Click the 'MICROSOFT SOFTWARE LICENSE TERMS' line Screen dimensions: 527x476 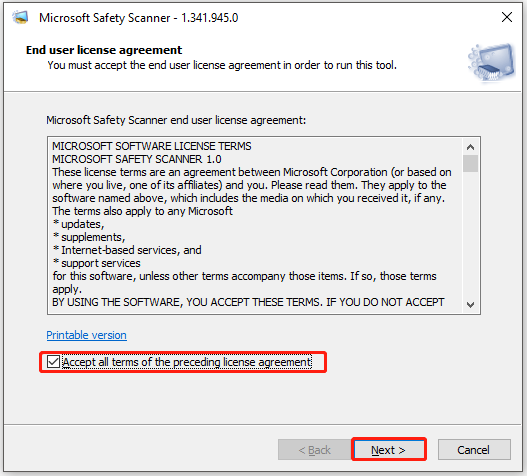click(152, 146)
